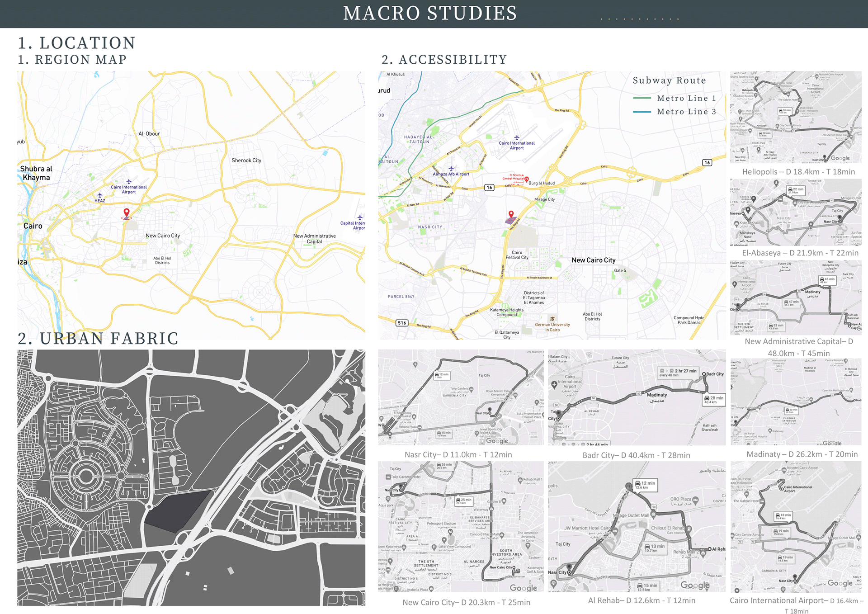
Task: Click the 'El Qattameya City' map label
Action: [507, 335]
